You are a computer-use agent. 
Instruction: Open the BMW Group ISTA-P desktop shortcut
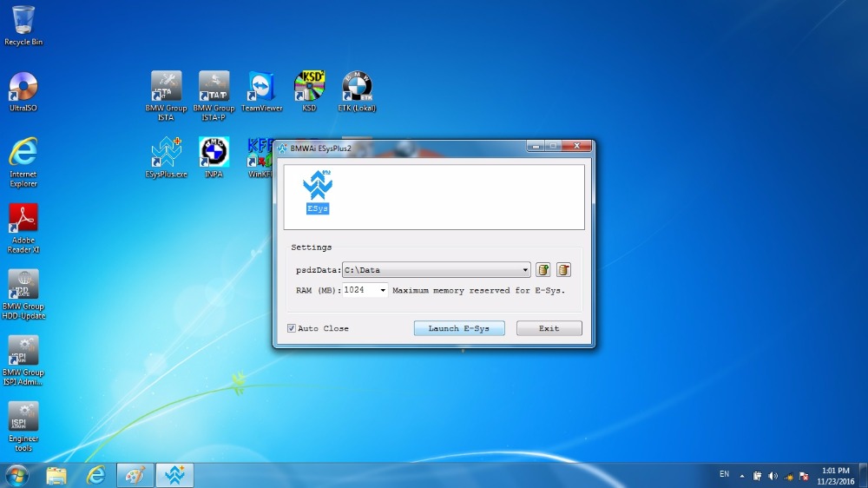tap(214, 90)
